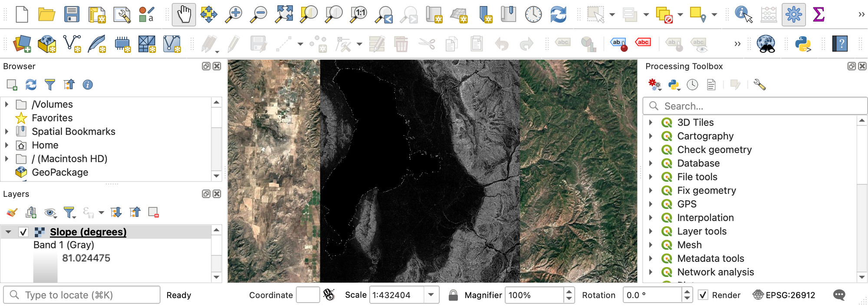Select Layer tools toolbox group
The width and height of the screenshot is (868, 306).
(702, 231)
